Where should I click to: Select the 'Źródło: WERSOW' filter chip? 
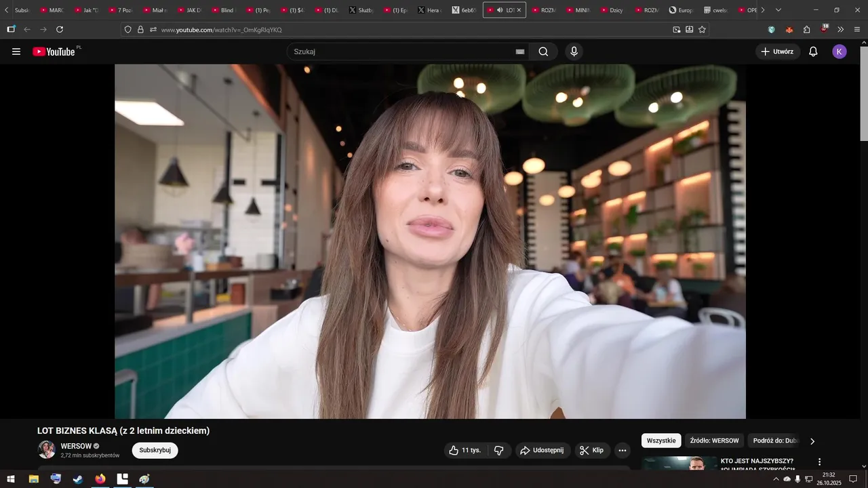pos(714,441)
